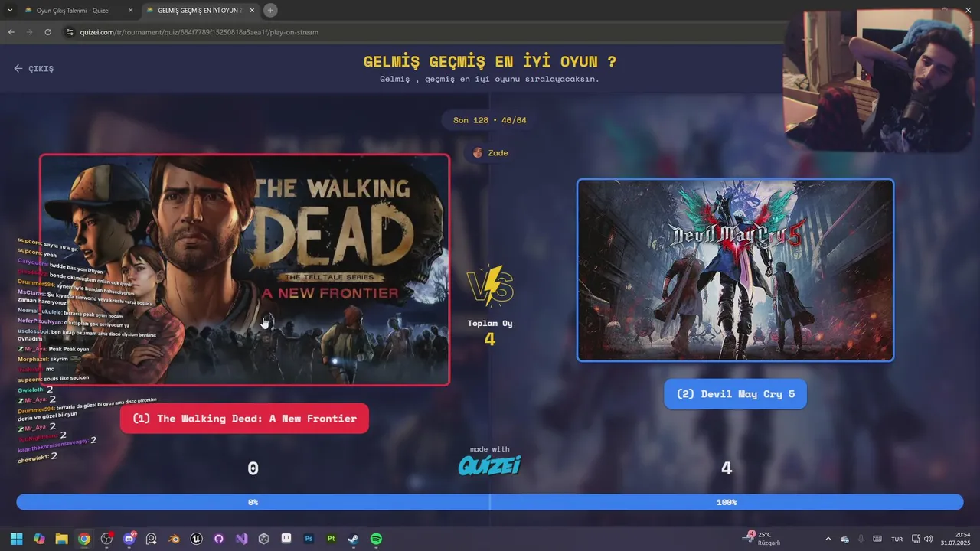Vote for (2) Devil May Cry 5
The image size is (980, 551).
pos(735,394)
